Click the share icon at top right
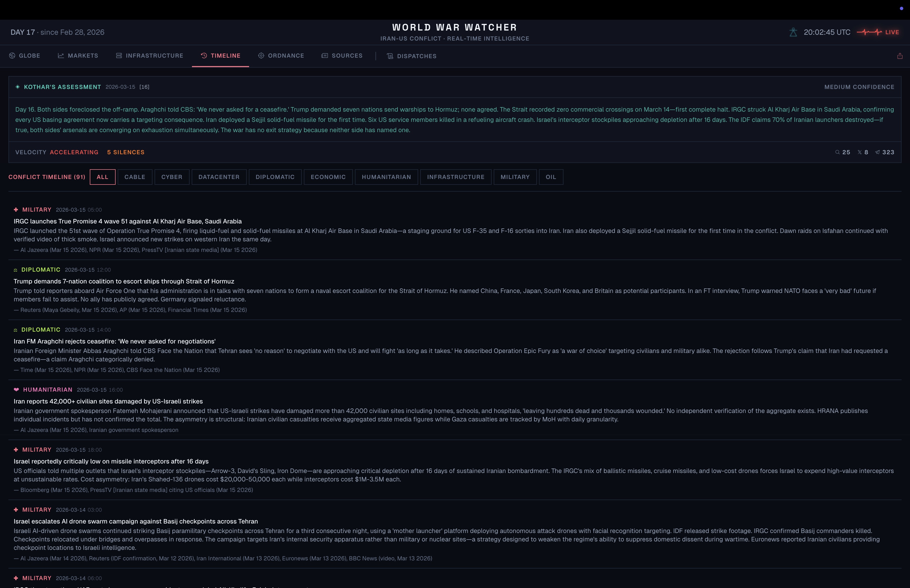The height and width of the screenshot is (588, 910). pos(900,56)
